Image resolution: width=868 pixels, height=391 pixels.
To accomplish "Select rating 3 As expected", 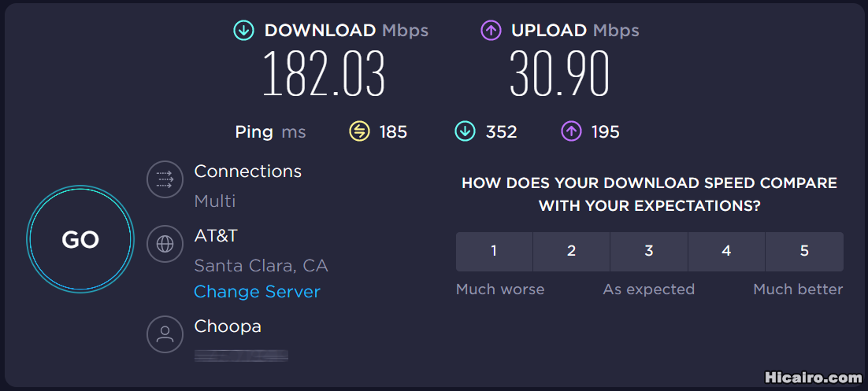I will pos(649,251).
